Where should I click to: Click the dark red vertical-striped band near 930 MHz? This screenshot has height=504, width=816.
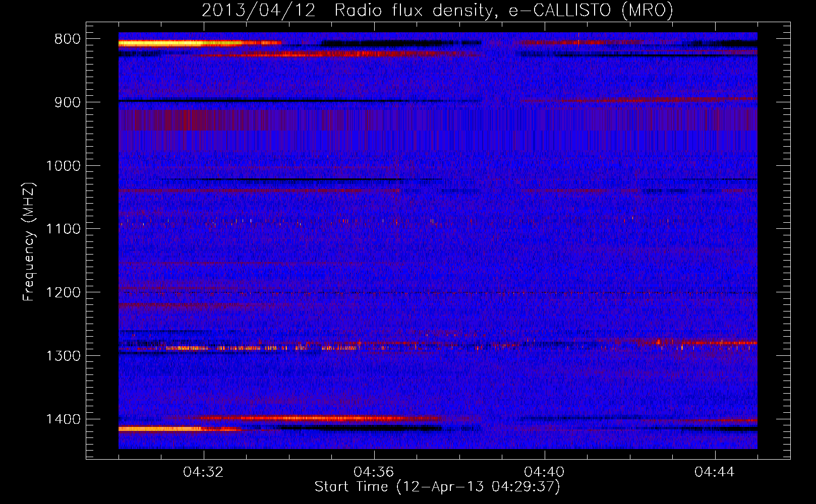[437, 120]
